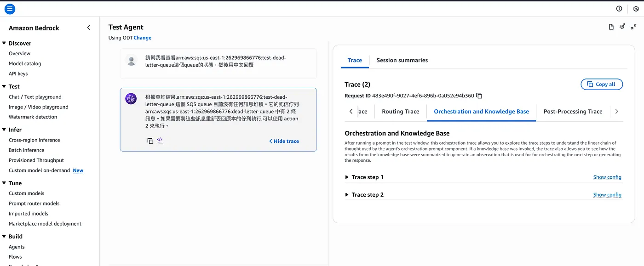Screen dimensions: 644x266
Task: Open Watermark detection
Action: [x=33, y=117]
